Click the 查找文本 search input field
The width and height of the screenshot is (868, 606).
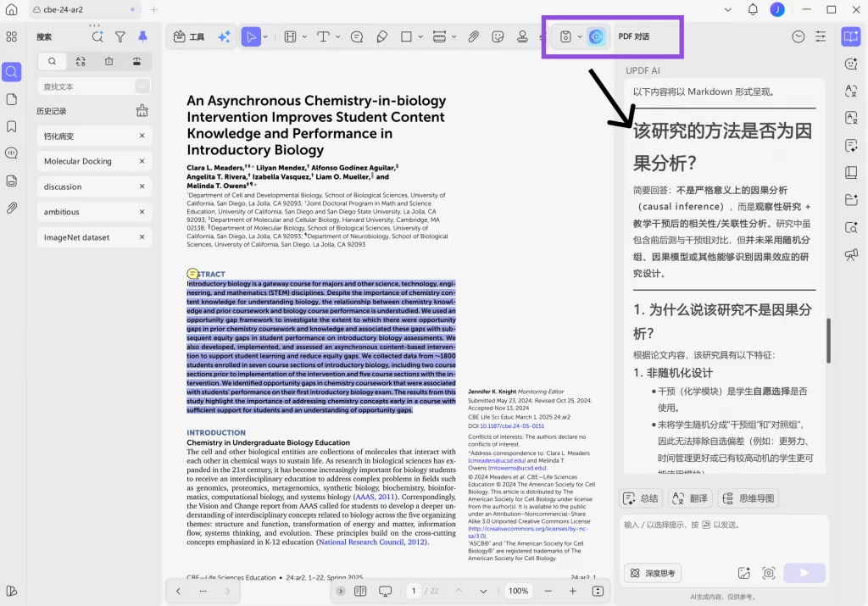click(x=86, y=86)
